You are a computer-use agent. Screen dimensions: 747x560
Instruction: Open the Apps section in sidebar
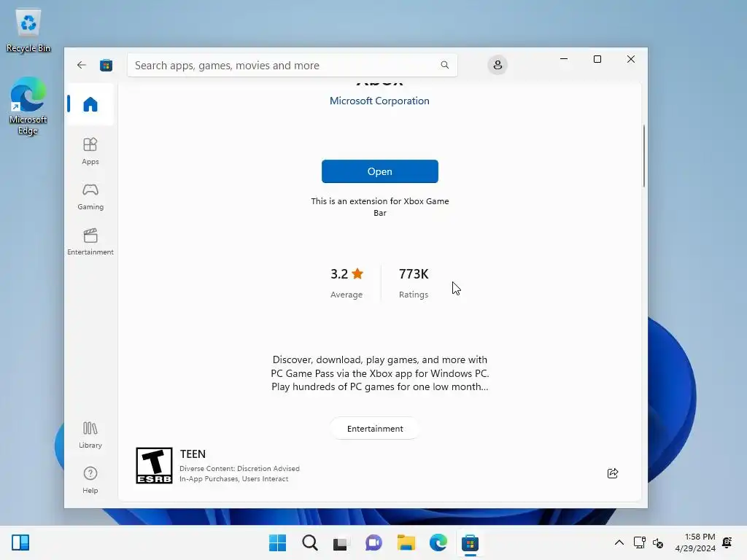[x=90, y=152]
